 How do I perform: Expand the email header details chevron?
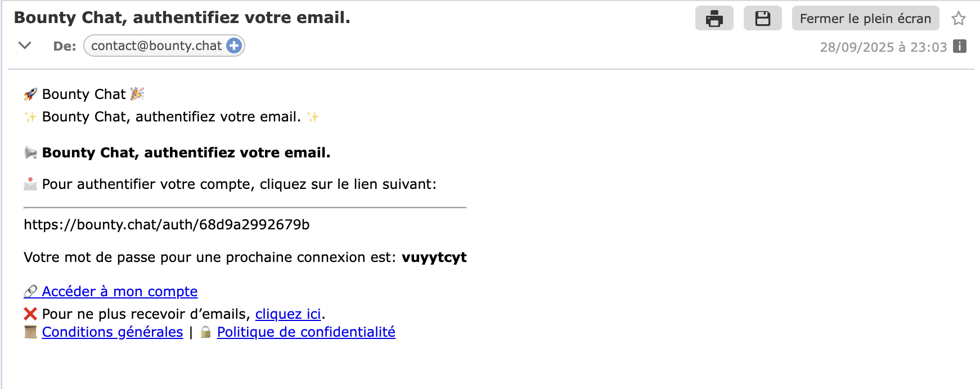pyautogui.click(x=25, y=46)
